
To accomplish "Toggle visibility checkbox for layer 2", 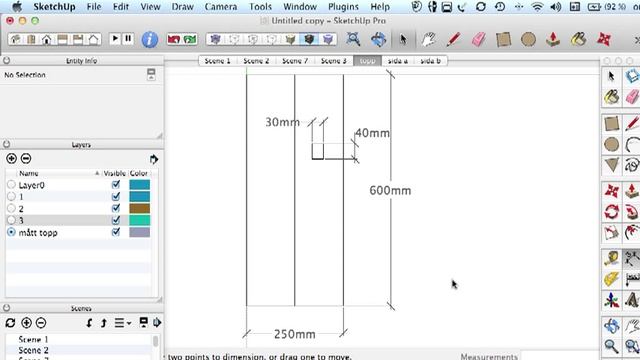I will [116, 208].
